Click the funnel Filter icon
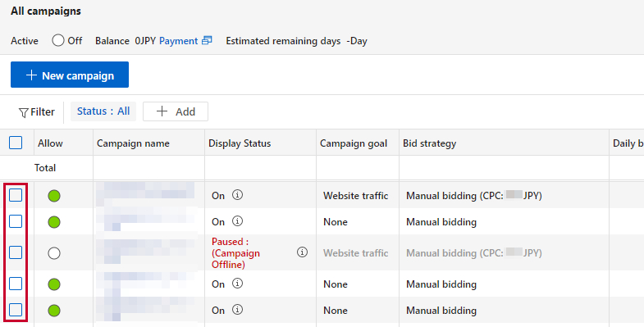This screenshot has height=327, width=644. tap(24, 112)
